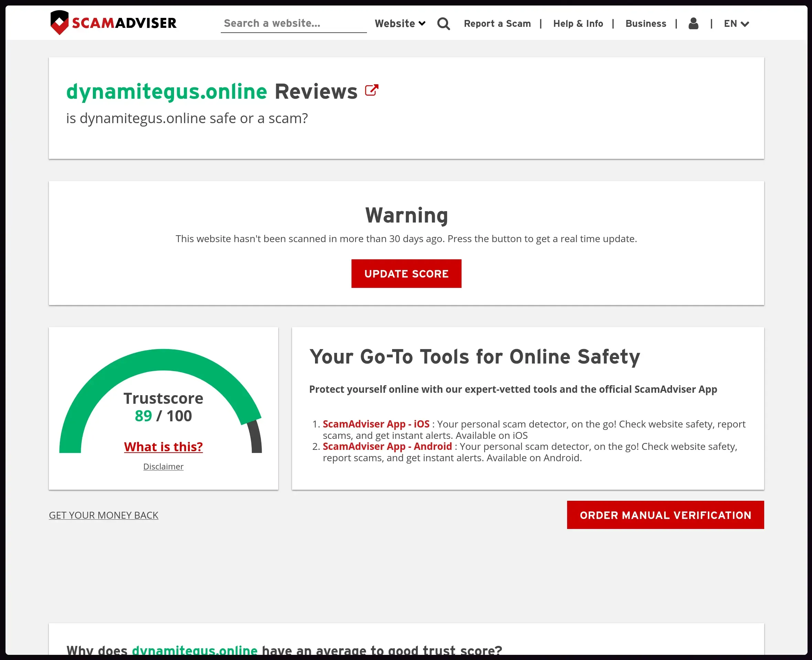Open the Help & Info section
This screenshot has height=660, width=812.
578,24
